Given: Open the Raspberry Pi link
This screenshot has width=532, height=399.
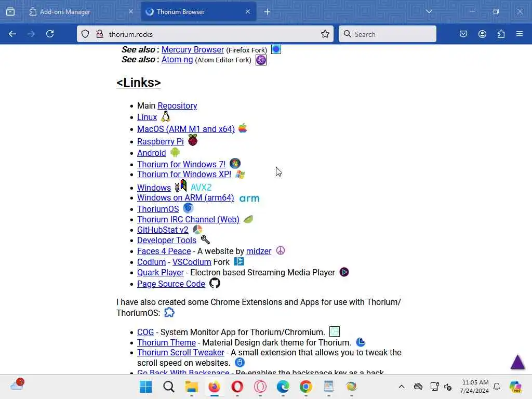Looking at the screenshot, I should point(161,141).
